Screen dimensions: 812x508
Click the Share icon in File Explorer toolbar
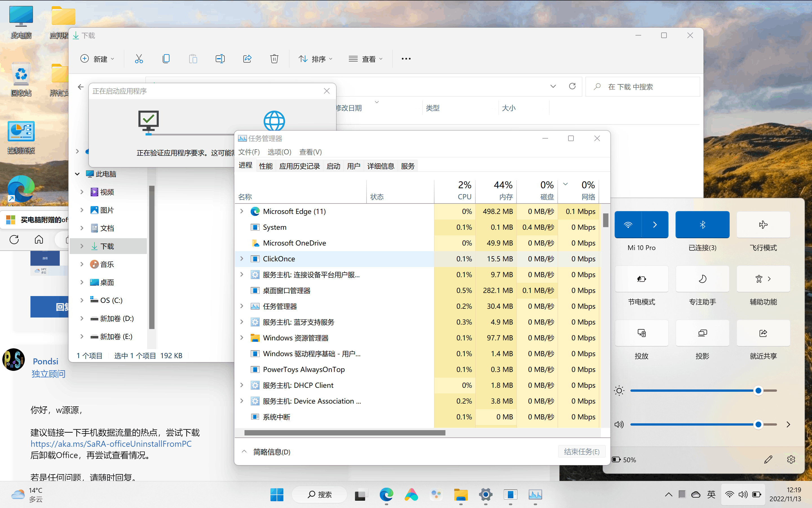[x=247, y=59]
